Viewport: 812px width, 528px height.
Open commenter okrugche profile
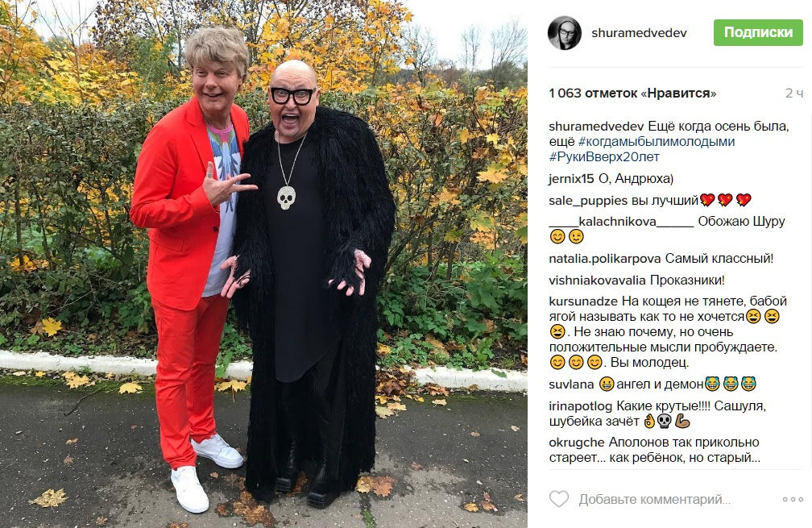point(577,443)
